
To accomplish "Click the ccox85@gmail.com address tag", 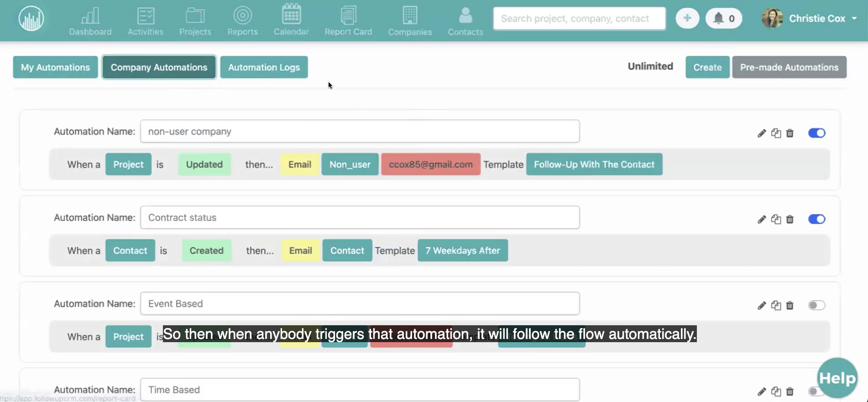I will tap(431, 164).
